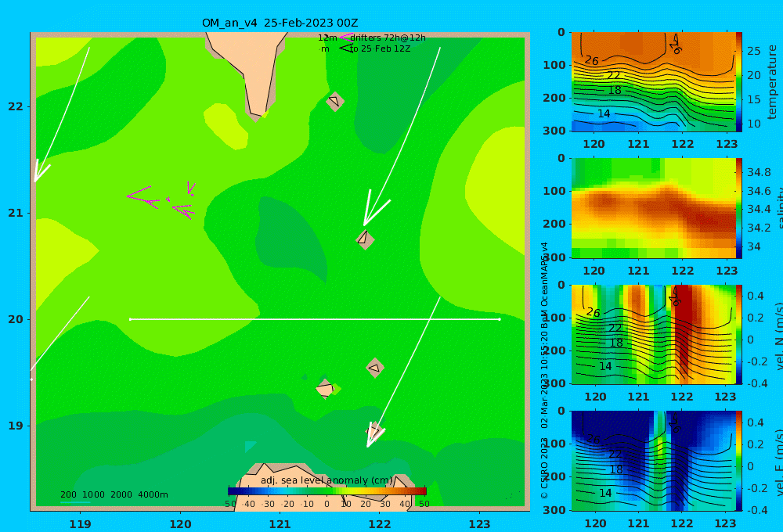This screenshot has height=532, width=783.
Task: Click the temperature panel color scale
Action: (x=739, y=82)
